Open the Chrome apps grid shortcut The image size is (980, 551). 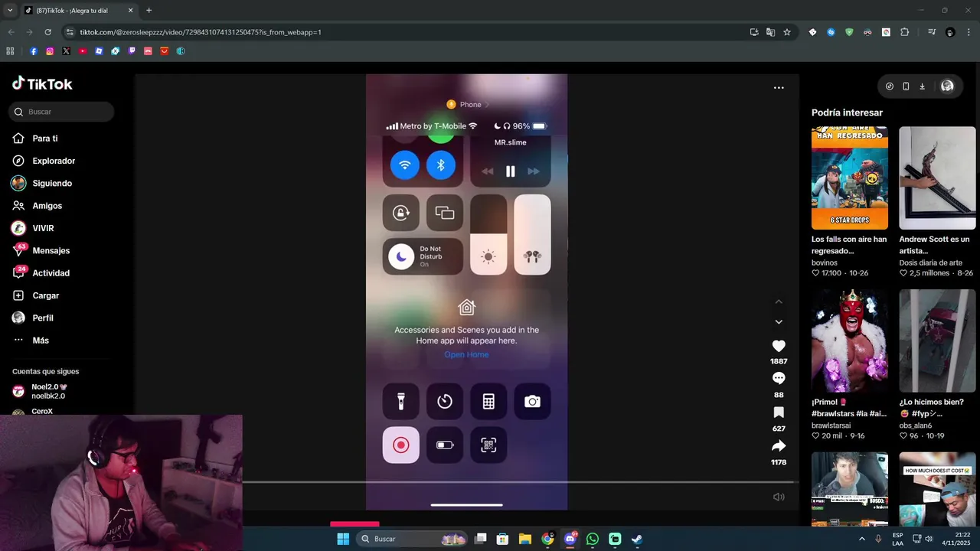click(10, 51)
